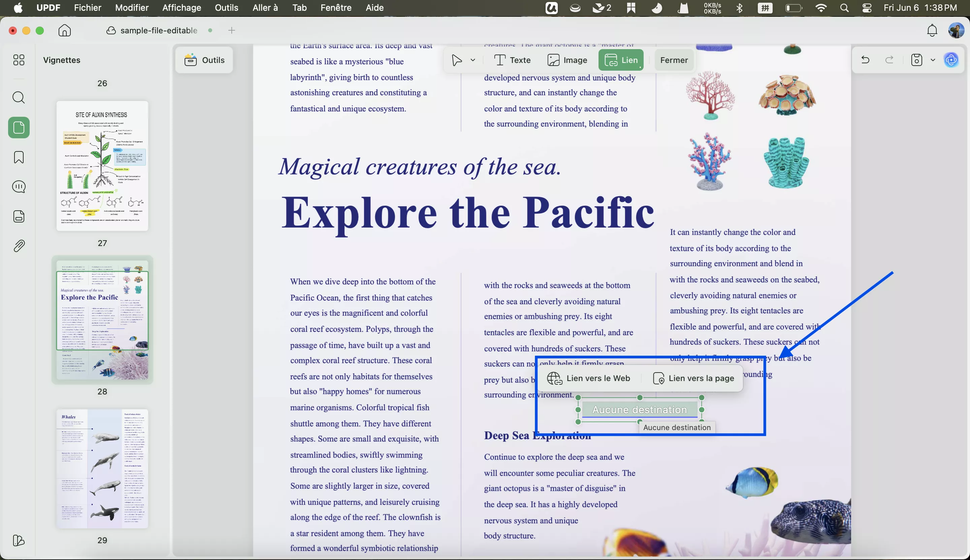
Task: Open the Wi-Fi status menu
Action: [821, 8]
